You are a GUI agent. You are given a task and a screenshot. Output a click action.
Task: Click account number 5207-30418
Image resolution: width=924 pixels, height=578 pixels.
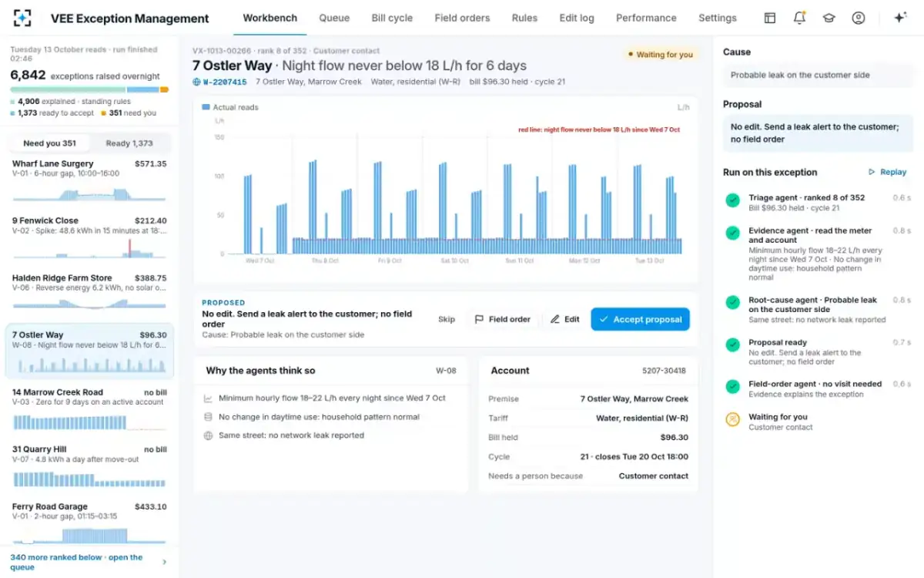pyautogui.click(x=664, y=371)
